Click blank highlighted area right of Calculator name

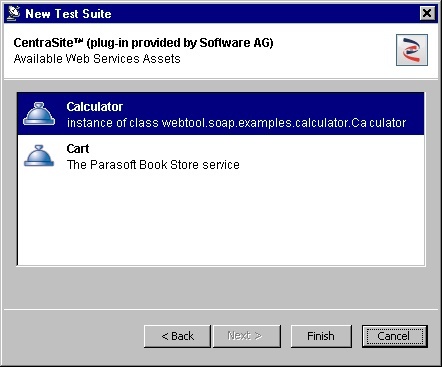[273, 107]
